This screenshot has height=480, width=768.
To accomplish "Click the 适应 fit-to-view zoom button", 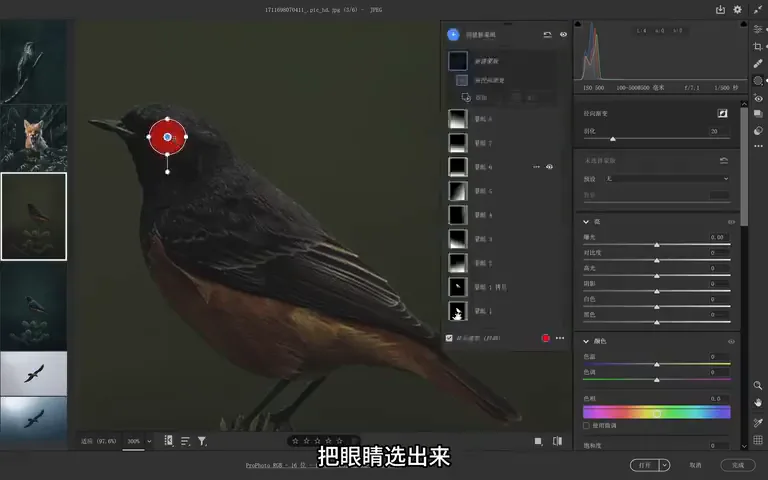I will (98, 441).
